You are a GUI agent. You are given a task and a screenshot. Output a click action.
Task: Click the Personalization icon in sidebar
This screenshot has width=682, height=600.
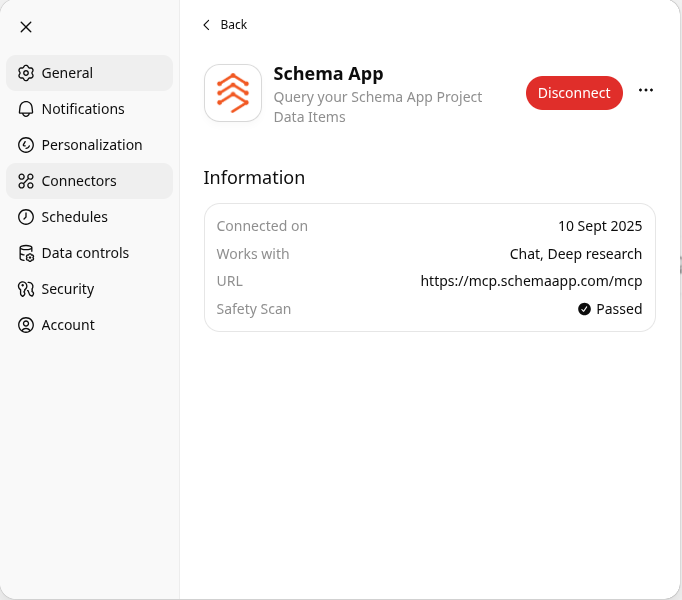[26, 145]
